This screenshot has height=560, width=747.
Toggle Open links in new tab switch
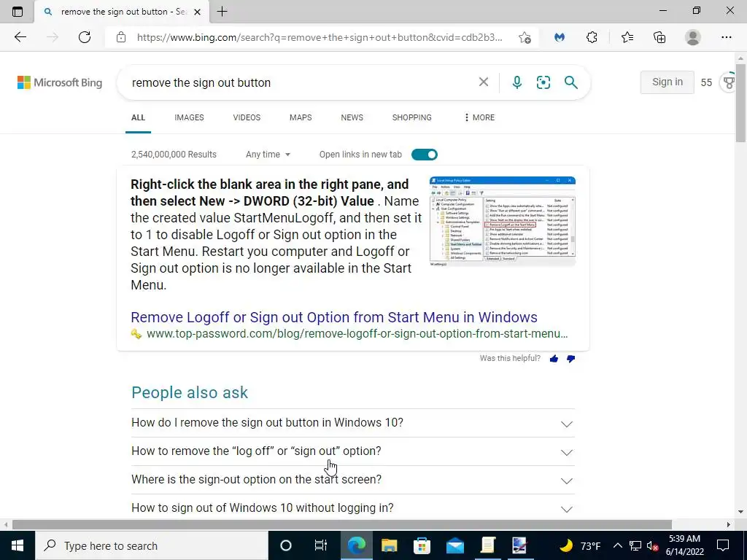point(424,155)
